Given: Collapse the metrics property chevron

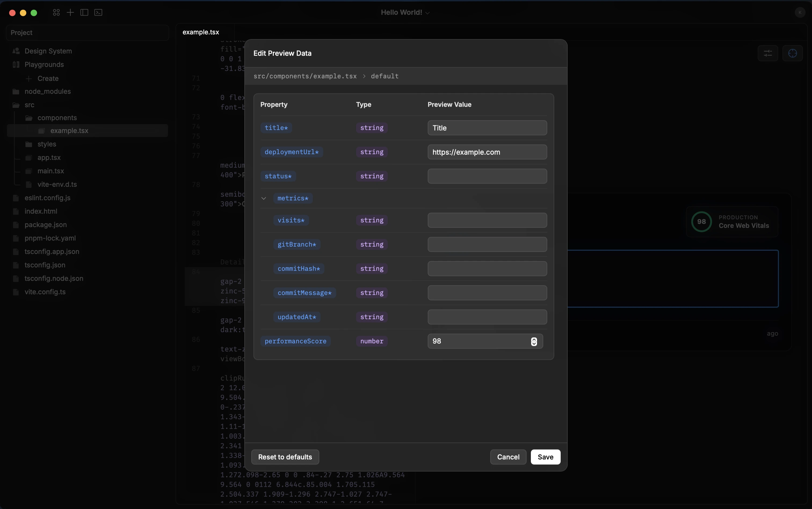Looking at the screenshot, I should tap(264, 198).
